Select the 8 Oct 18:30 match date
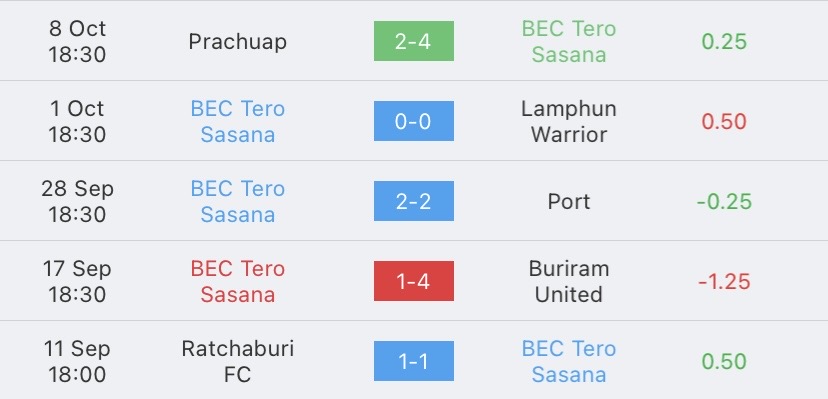The width and height of the screenshot is (828, 399). click(77, 42)
